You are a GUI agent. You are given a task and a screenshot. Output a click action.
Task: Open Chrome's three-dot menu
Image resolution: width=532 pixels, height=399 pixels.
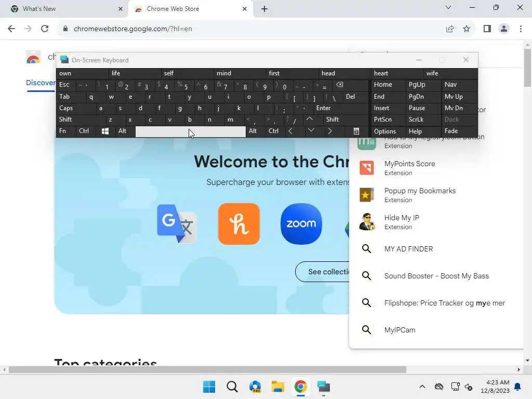(x=521, y=29)
